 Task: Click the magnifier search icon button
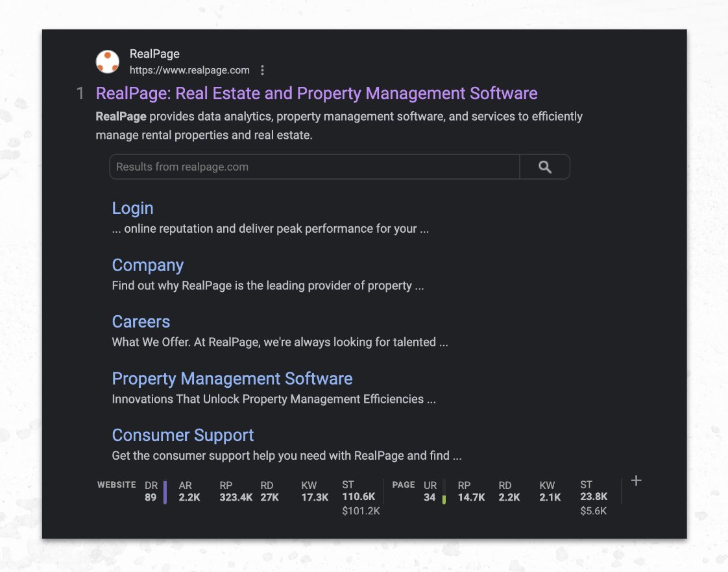pyautogui.click(x=544, y=167)
